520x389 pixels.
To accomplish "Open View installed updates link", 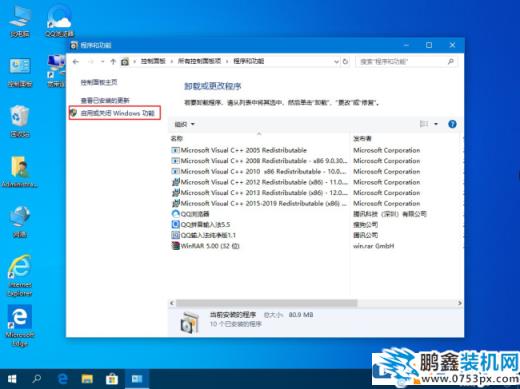I will 105,100.
